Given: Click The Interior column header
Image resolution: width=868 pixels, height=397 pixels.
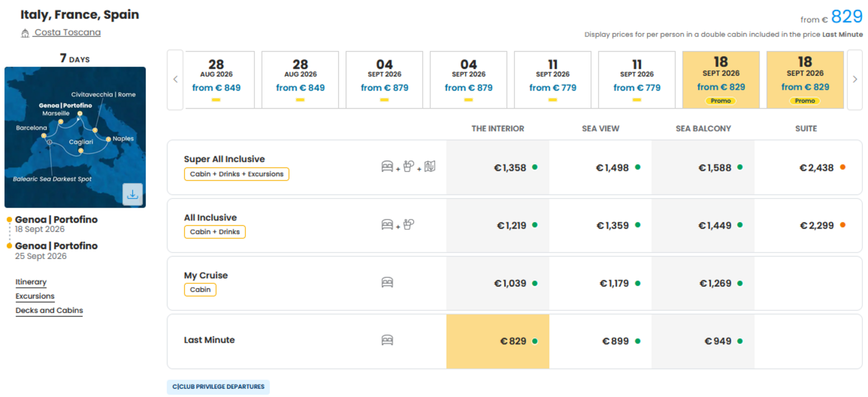Looking at the screenshot, I should (x=498, y=129).
